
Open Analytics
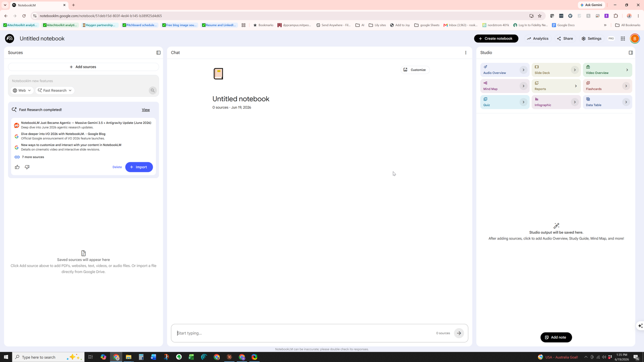[537, 39]
